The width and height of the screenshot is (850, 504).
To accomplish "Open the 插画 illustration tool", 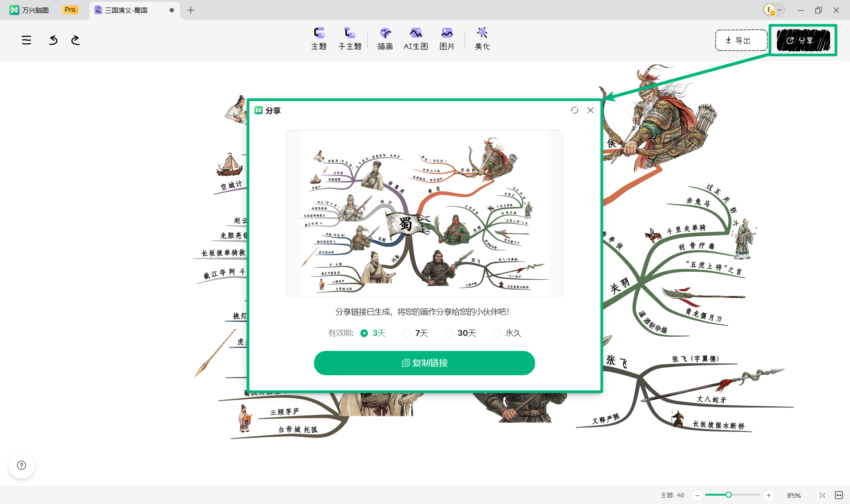I will click(385, 38).
